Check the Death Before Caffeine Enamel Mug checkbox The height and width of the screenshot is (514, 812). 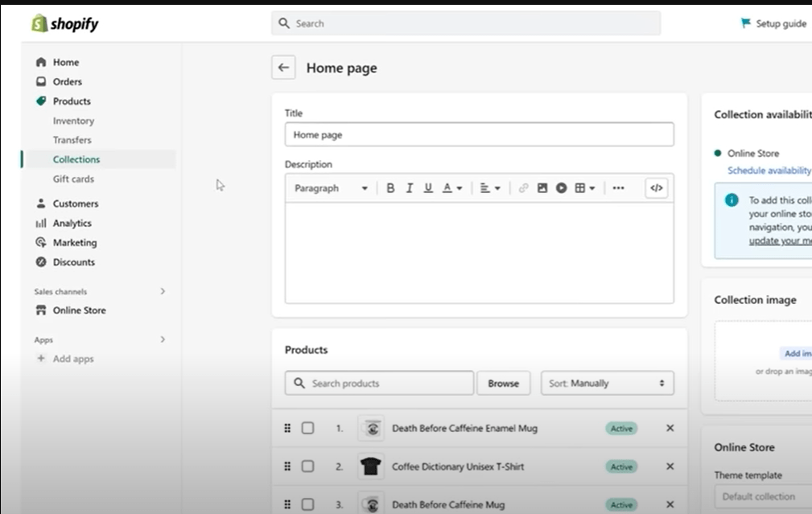307,428
